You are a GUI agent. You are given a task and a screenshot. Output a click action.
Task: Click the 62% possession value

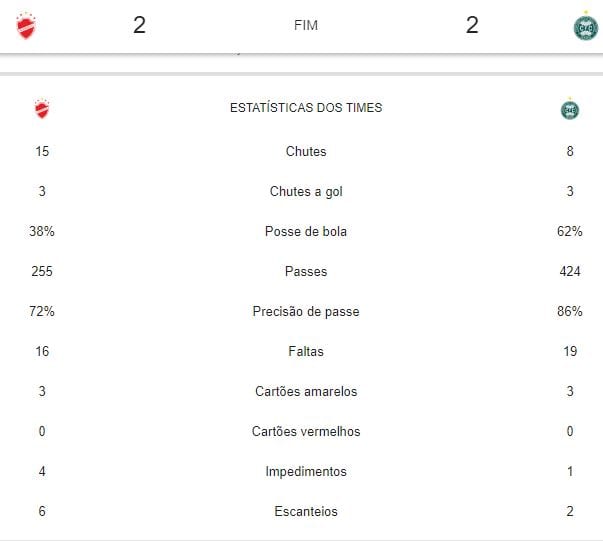pyautogui.click(x=570, y=232)
